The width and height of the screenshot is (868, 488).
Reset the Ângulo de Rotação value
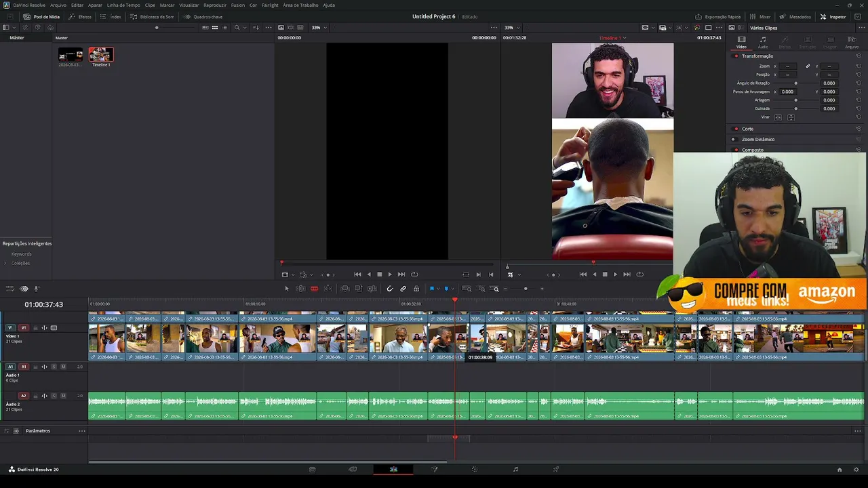click(859, 83)
